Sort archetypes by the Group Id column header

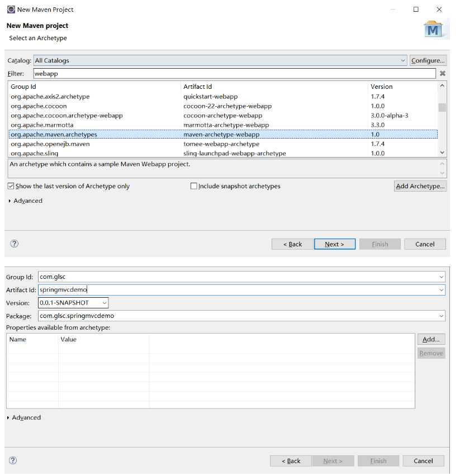94,87
